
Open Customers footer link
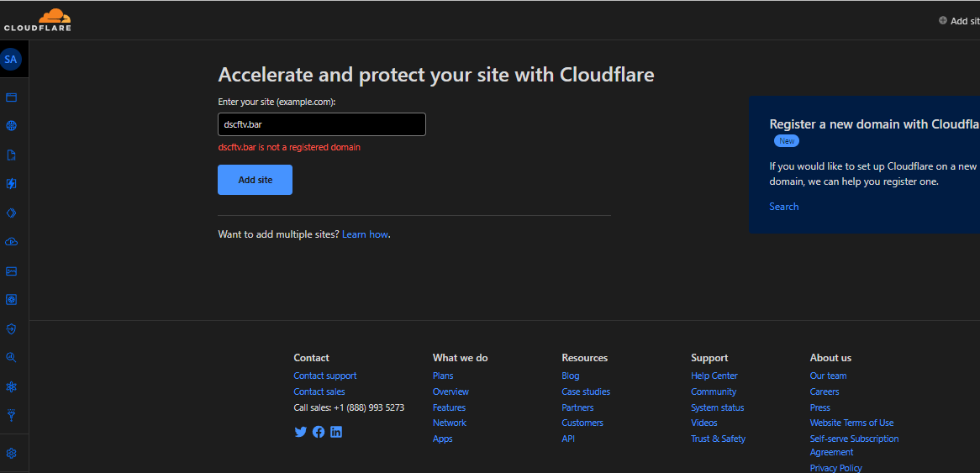[x=582, y=423]
